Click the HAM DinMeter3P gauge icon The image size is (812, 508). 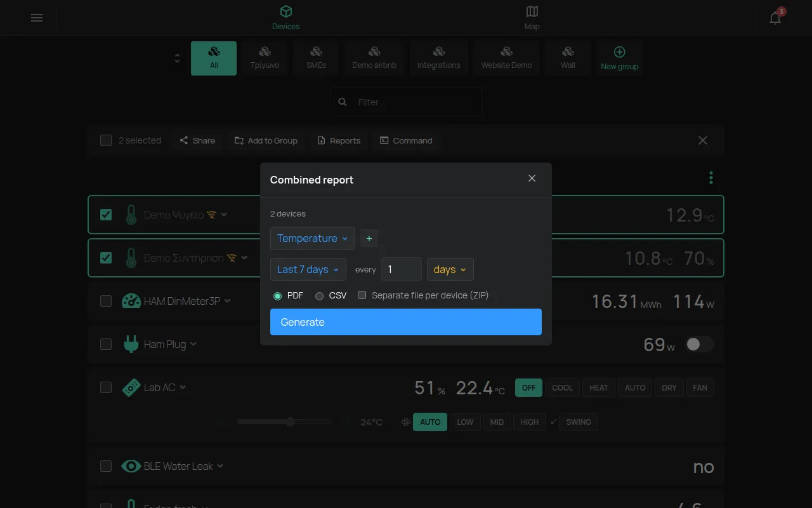click(x=131, y=301)
